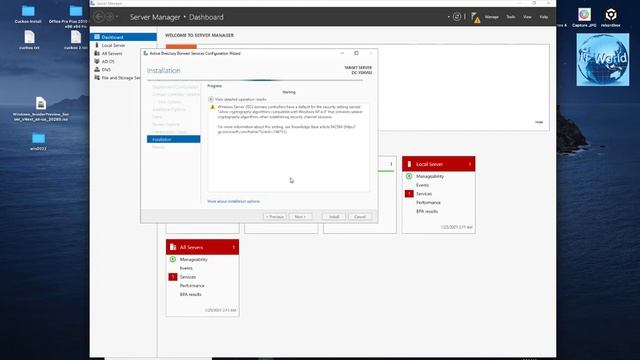
Task: Click Manageability in the Local Server tile
Action: [x=430, y=176]
